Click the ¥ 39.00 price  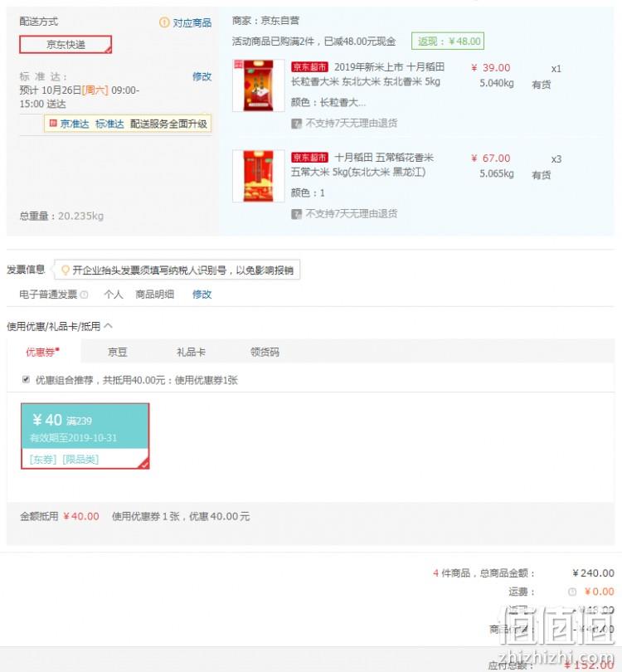[x=490, y=68]
